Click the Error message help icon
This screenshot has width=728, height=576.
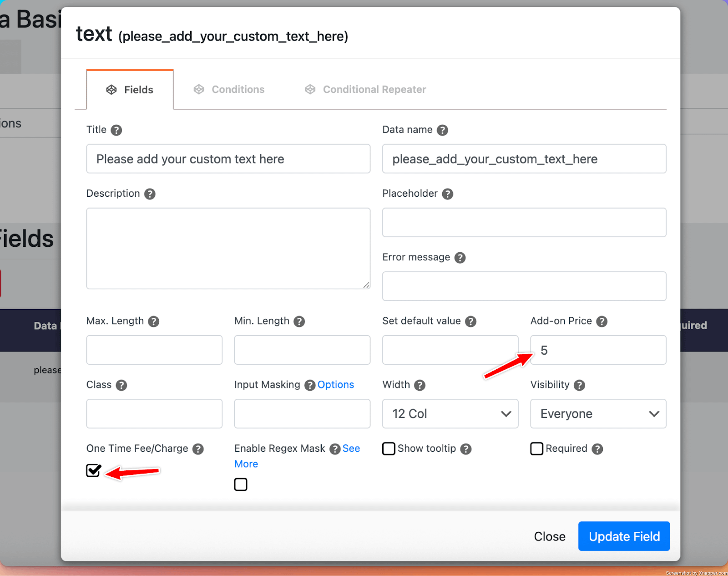click(x=460, y=258)
